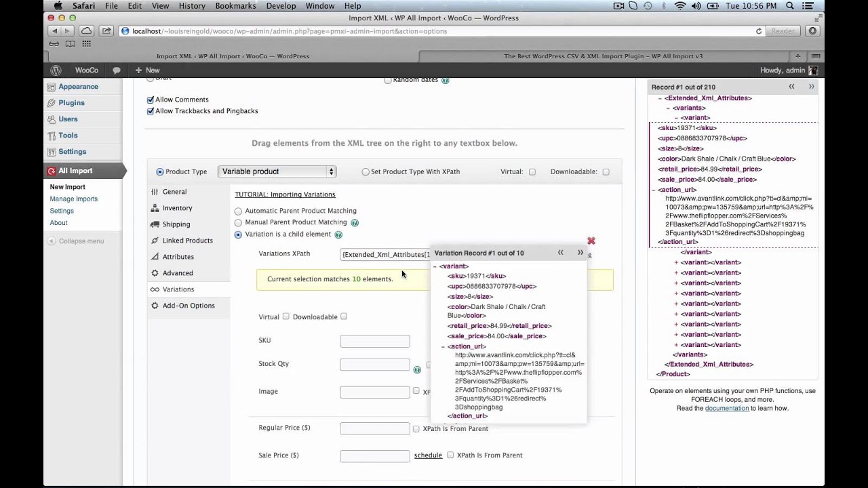Show Top Sites grid icon
This screenshot has width=868, height=488.
86,44
